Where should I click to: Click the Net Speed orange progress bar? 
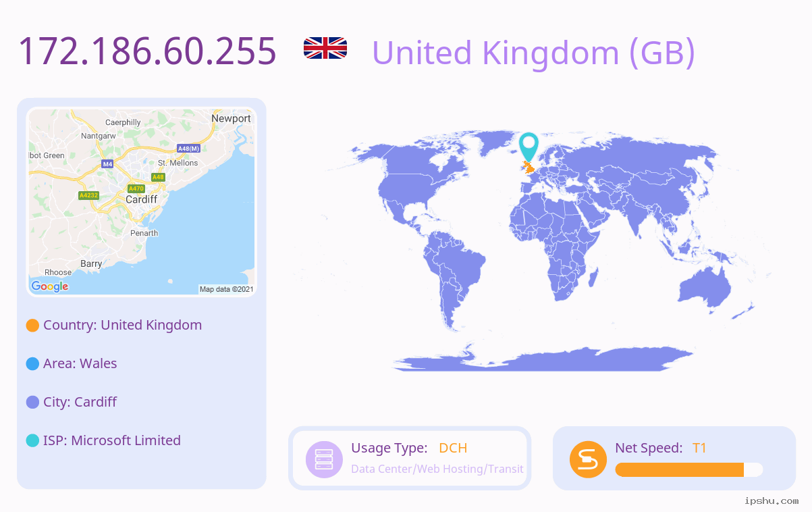pyautogui.click(x=689, y=470)
